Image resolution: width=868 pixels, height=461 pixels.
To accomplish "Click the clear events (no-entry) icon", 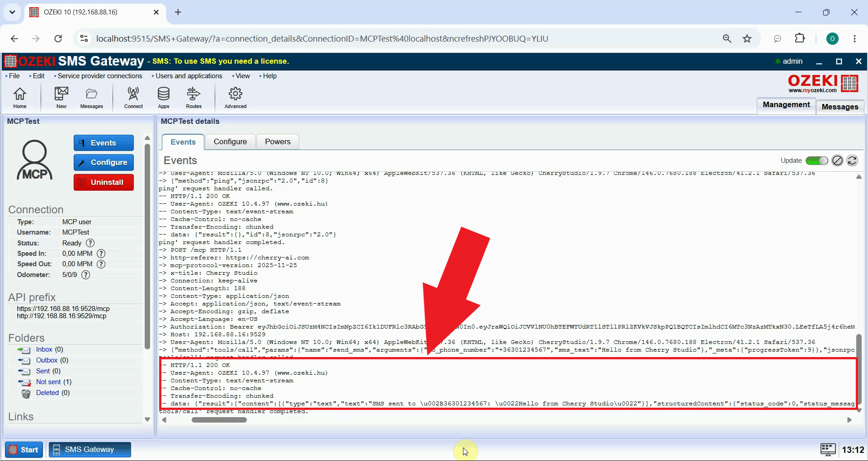I will tap(837, 160).
